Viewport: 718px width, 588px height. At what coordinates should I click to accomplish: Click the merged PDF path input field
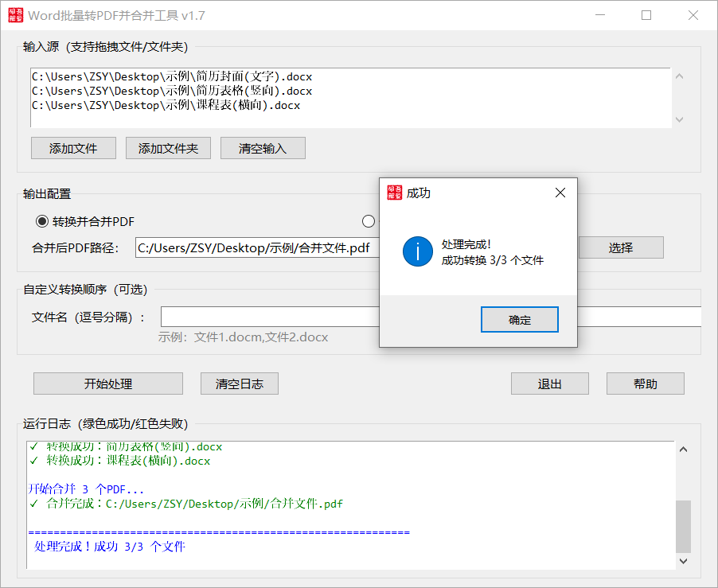point(255,247)
